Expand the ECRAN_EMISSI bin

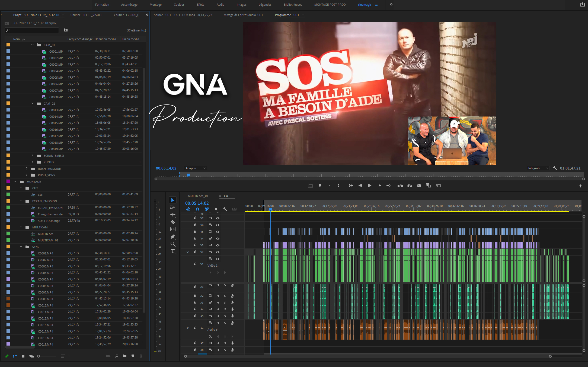pyautogui.click(x=33, y=155)
